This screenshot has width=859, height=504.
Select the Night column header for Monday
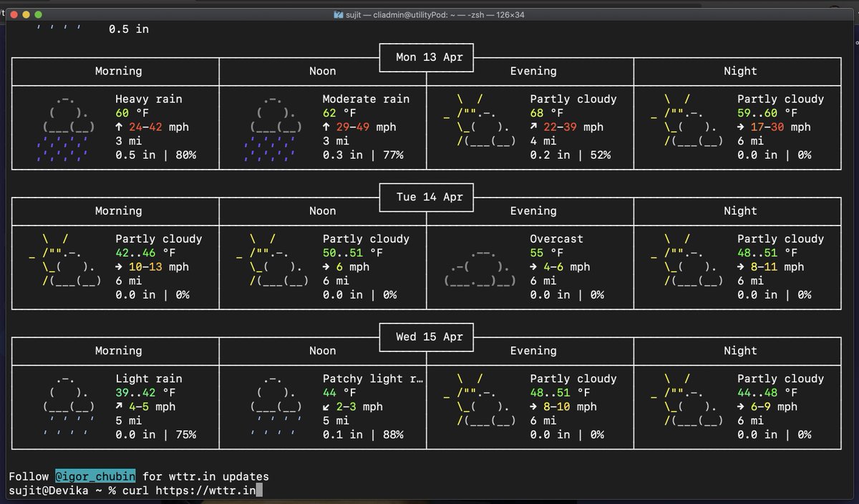[x=740, y=71]
